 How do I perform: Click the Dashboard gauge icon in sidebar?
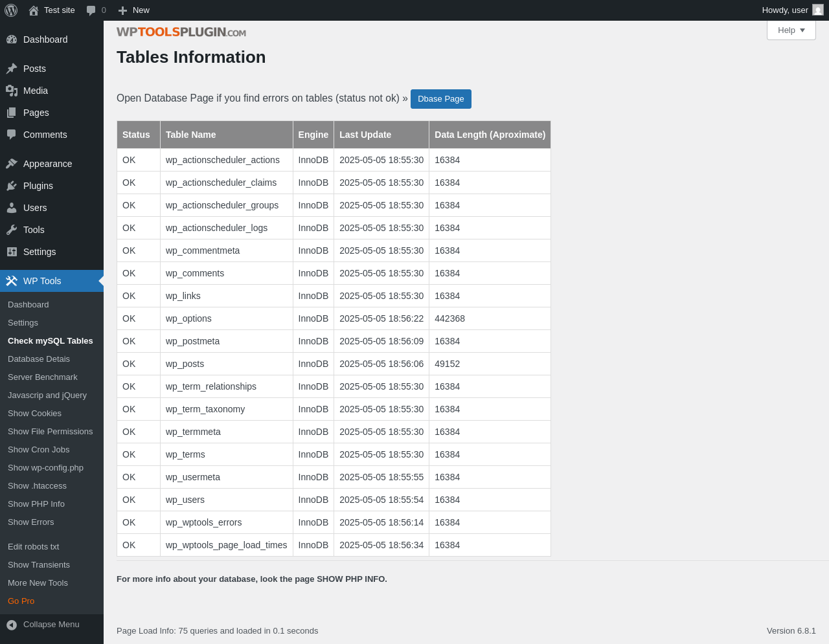pyautogui.click(x=12, y=39)
